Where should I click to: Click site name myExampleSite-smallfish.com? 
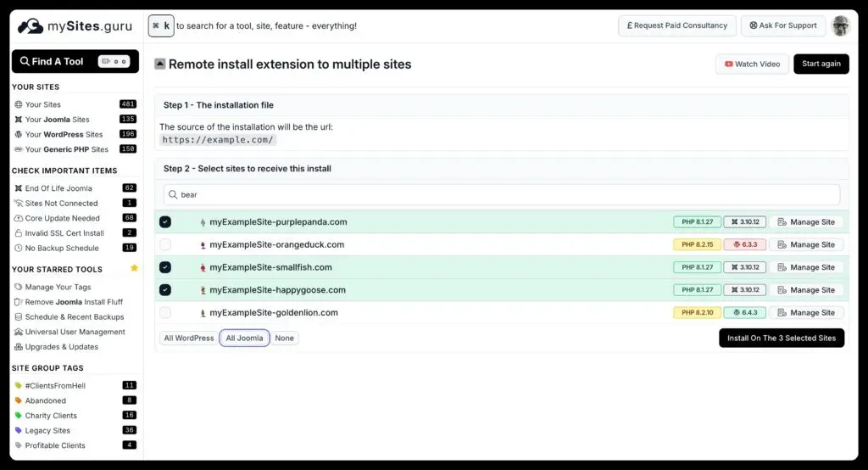(270, 267)
